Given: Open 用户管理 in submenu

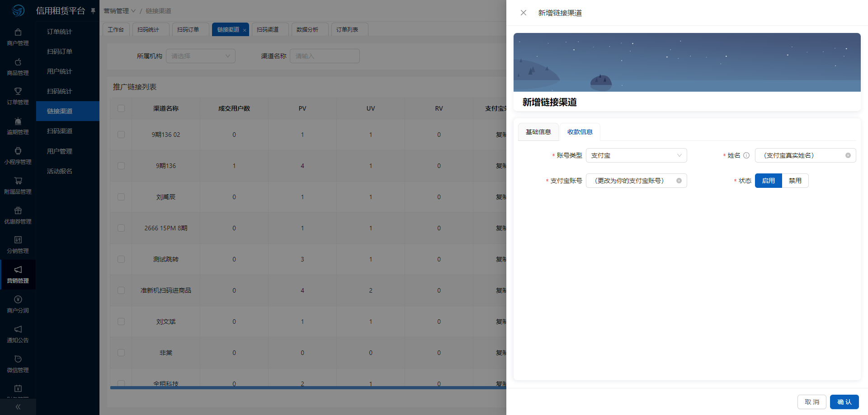Looking at the screenshot, I should 68,151.
